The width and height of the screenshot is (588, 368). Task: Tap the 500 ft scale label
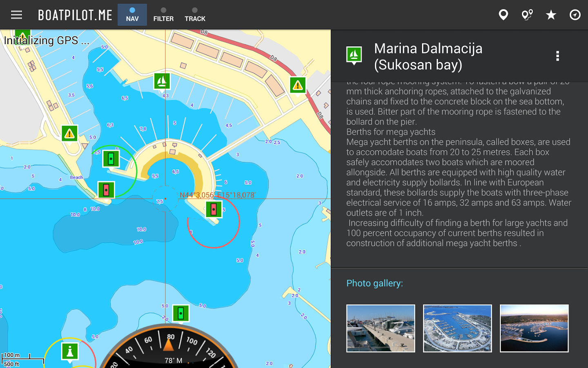11,364
